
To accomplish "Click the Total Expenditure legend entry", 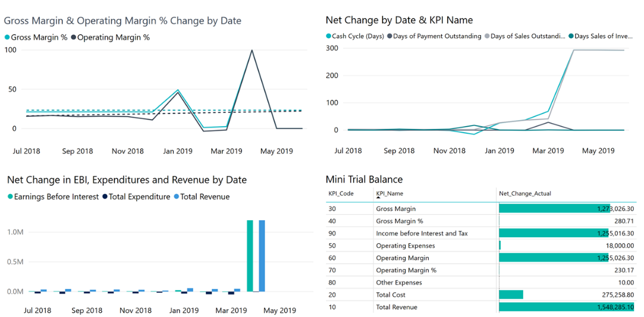I will click(136, 197).
